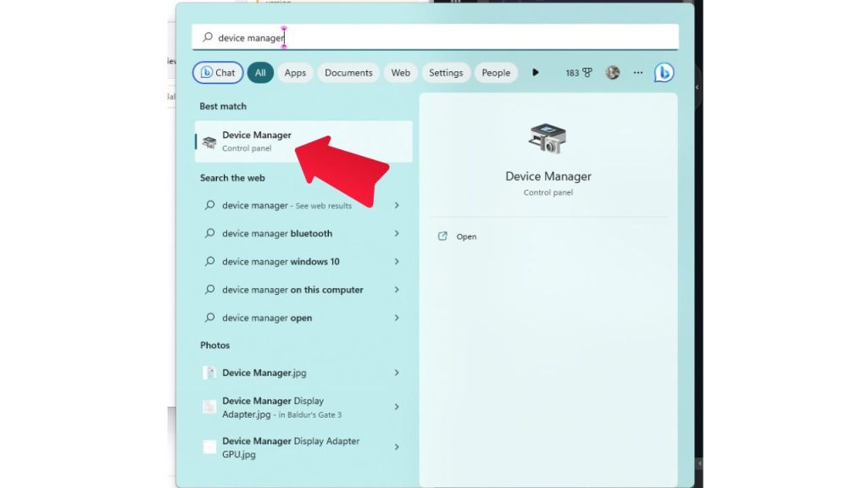This screenshot has width=868, height=488.
Task: Switch to the Chat tab
Action: coord(218,73)
